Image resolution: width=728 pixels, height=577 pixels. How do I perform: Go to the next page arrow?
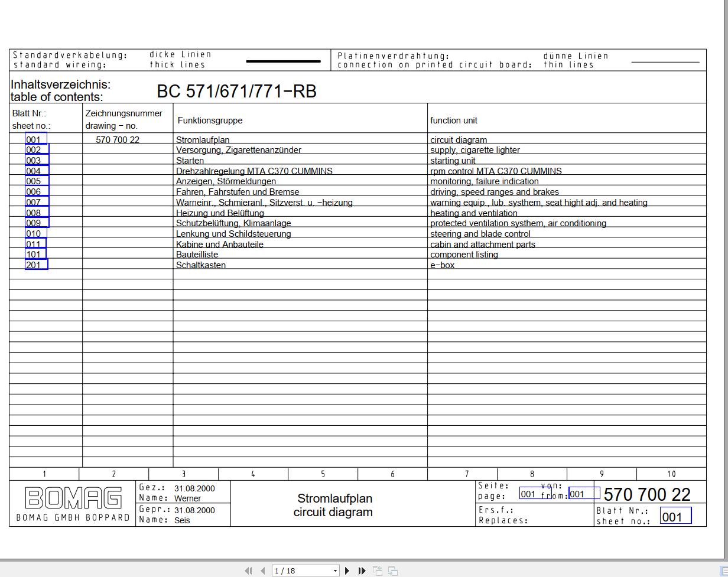[x=347, y=571]
